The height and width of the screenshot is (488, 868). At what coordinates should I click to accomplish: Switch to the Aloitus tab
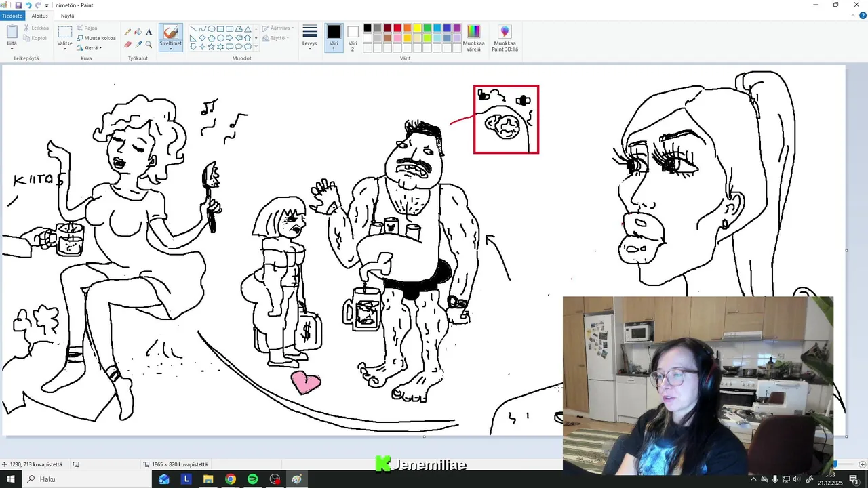click(x=40, y=16)
